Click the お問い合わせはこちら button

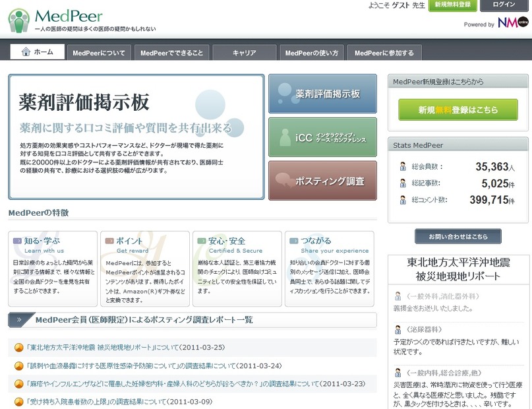pyautogui.click(x=458, y=236)
